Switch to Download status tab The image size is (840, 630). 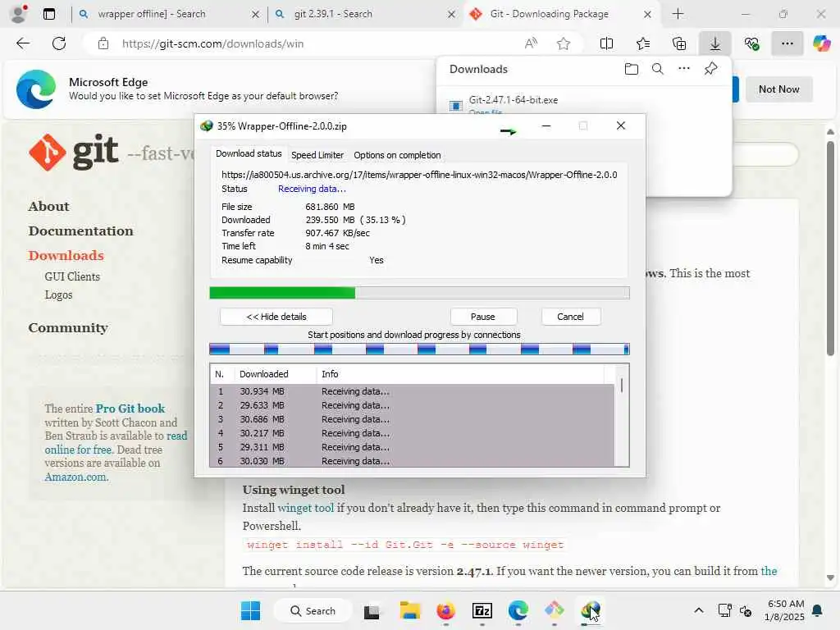click(249, 153)
